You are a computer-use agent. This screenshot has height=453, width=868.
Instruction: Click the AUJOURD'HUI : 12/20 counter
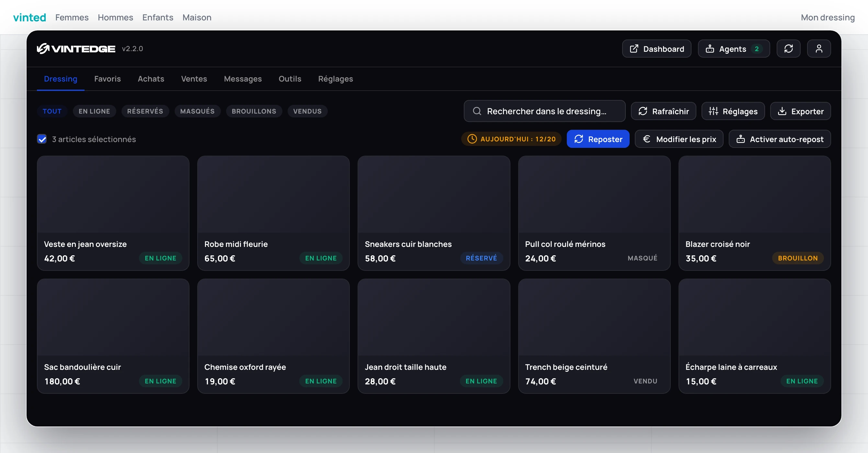click(x=511, y=139)
